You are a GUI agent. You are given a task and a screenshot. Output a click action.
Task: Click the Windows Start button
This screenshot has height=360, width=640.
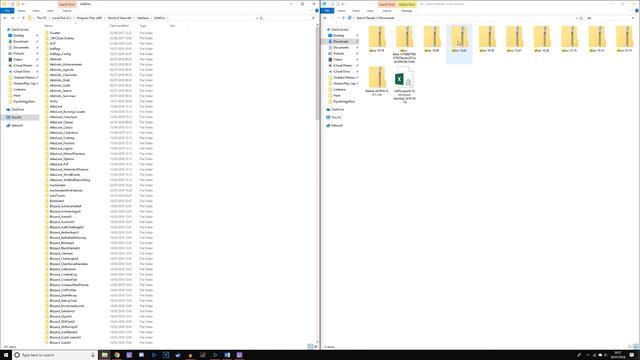coord(6,355)
